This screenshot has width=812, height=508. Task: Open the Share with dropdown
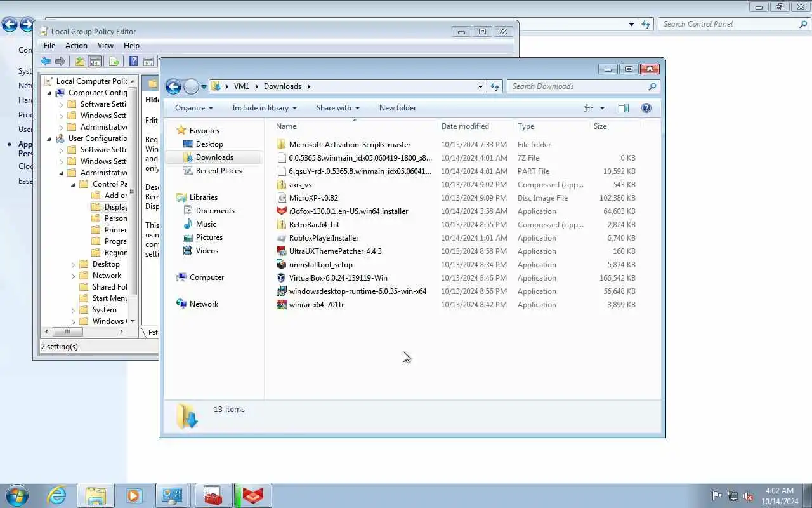338,108
